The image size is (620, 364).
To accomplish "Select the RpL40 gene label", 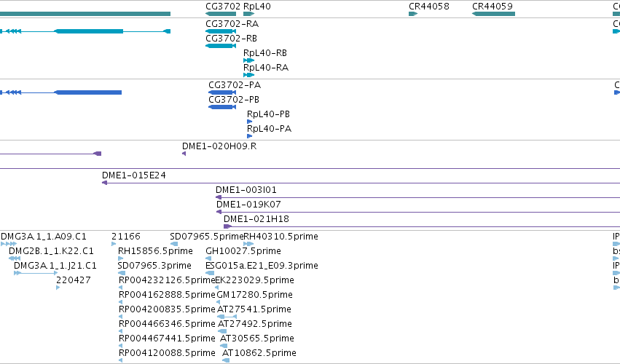I will coord(257,7).
